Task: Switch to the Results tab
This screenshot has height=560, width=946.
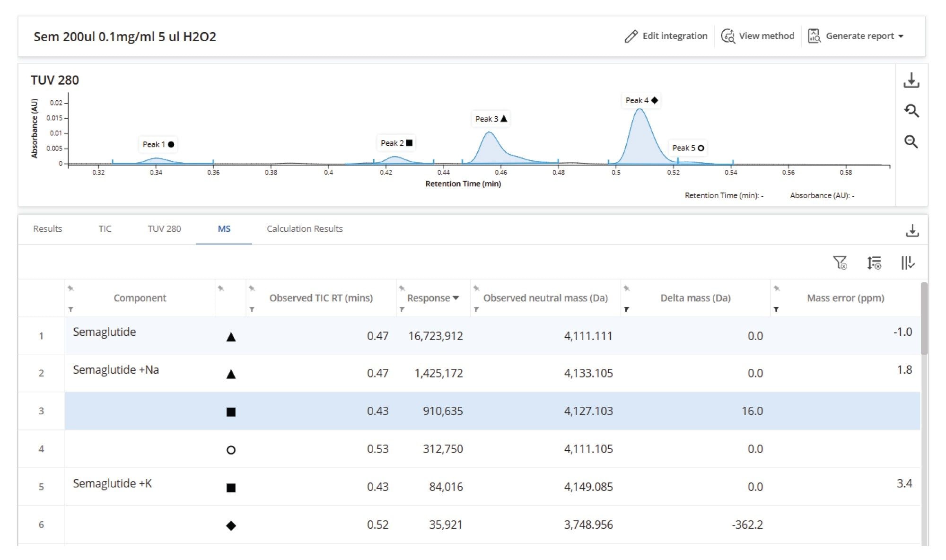Action: click(47, 229)
